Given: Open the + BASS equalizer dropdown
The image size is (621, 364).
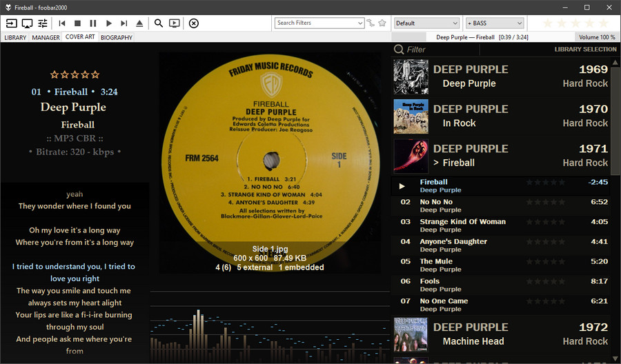Looking at the screenshot, I should click(495, 23).
